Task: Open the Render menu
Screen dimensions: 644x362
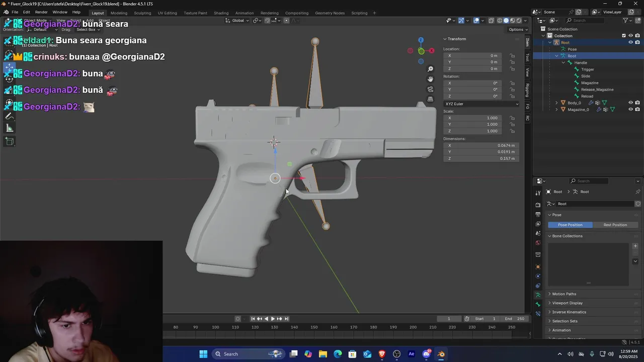Action: 41,13
